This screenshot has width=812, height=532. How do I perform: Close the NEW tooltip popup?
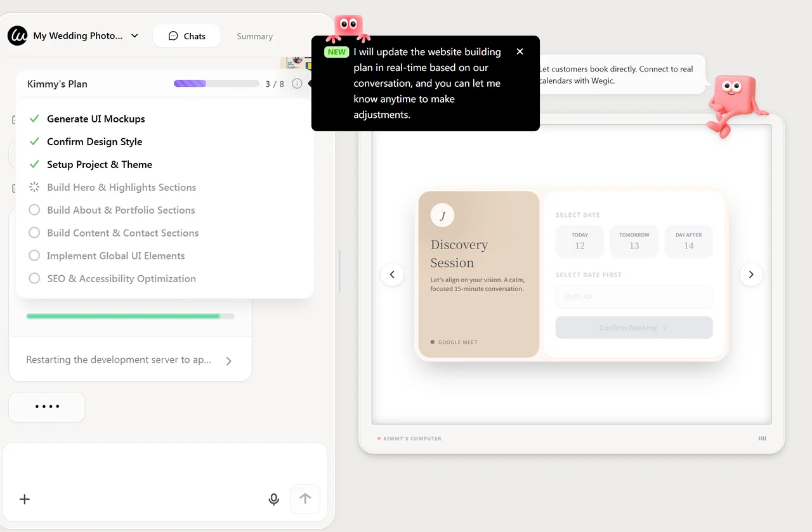[x=520, y=52]
